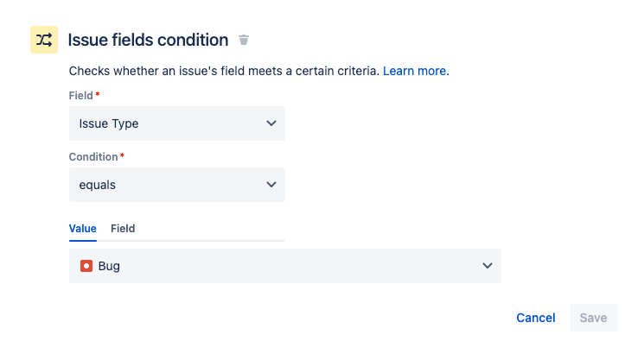Click the Issue fields condition heading
The width and height of the screenshot is (644, 341).
click(148, 40)
